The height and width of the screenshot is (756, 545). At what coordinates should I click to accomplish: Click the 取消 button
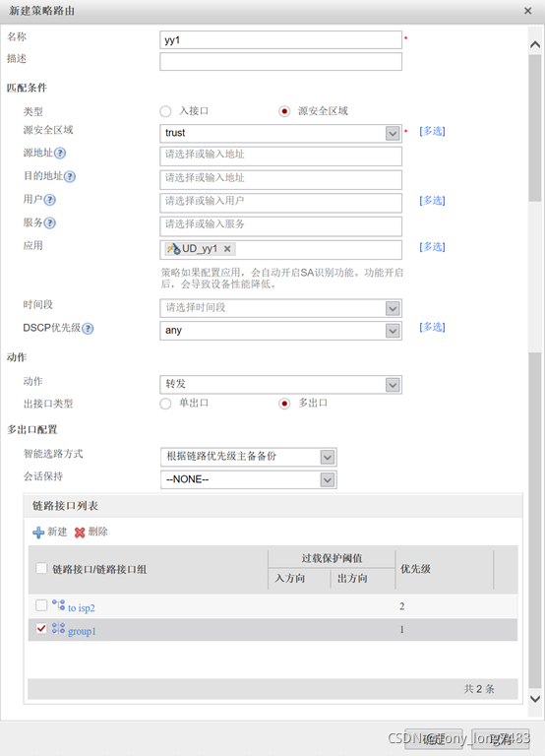tap(500, 738)
